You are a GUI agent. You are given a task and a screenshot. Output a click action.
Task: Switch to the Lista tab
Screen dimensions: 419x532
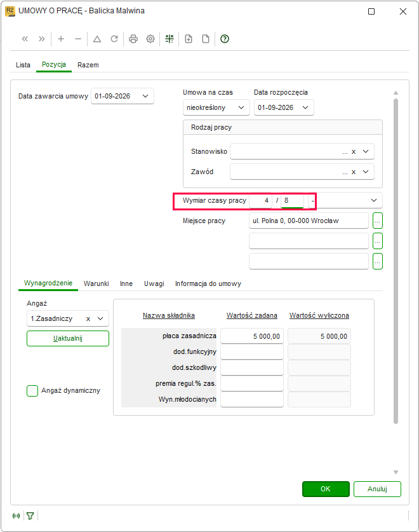[x=23, y=65]
